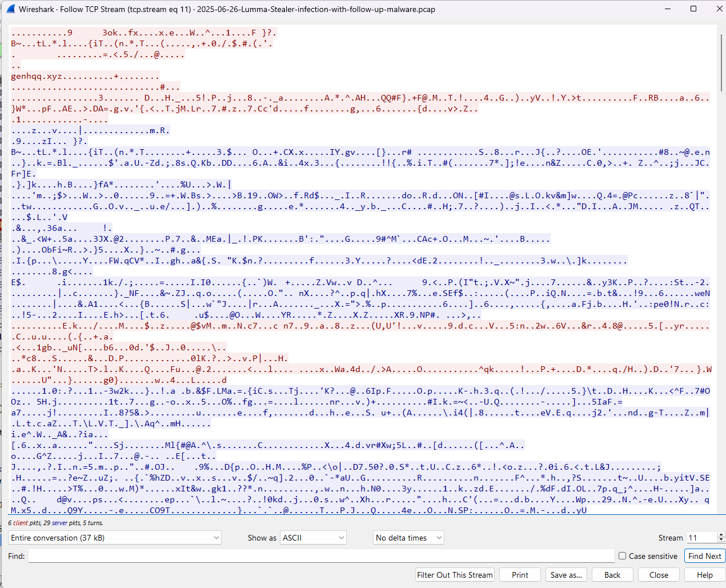Click the Back button

(x=612, y=575)
